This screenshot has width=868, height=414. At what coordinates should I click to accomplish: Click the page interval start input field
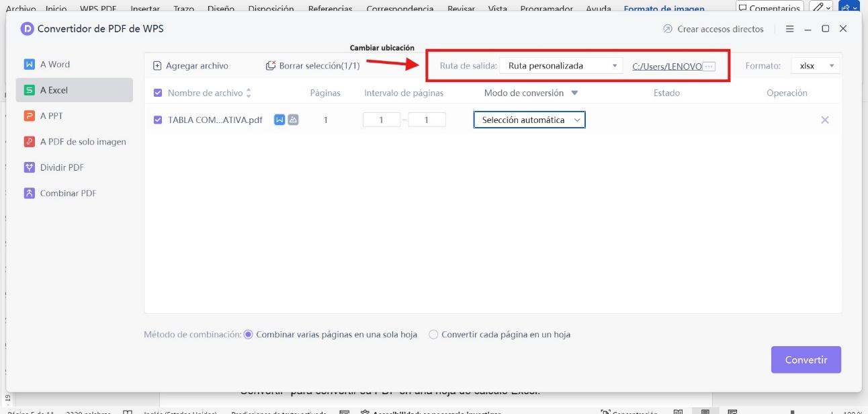coord(381,120)
